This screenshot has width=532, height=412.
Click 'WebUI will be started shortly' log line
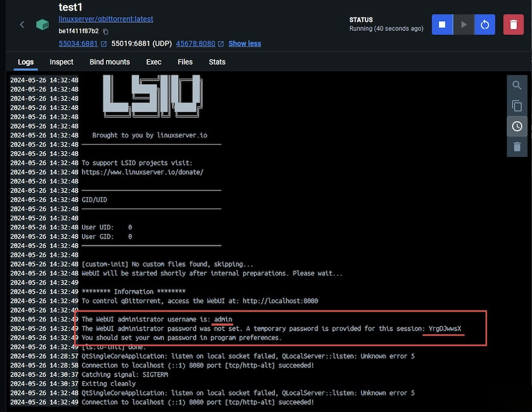point(212,273)
